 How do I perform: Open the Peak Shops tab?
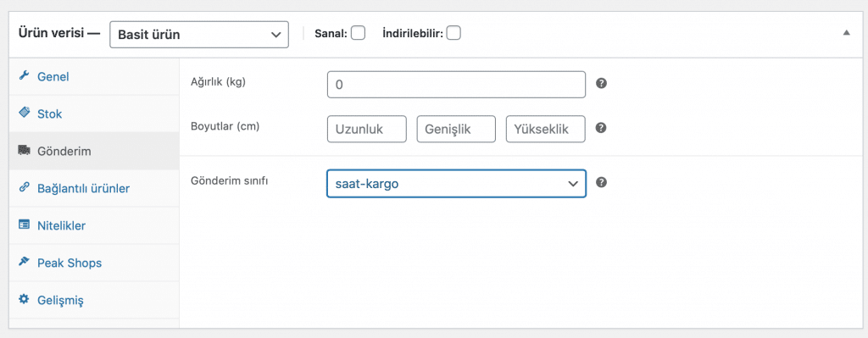click(x=93, y=263)
